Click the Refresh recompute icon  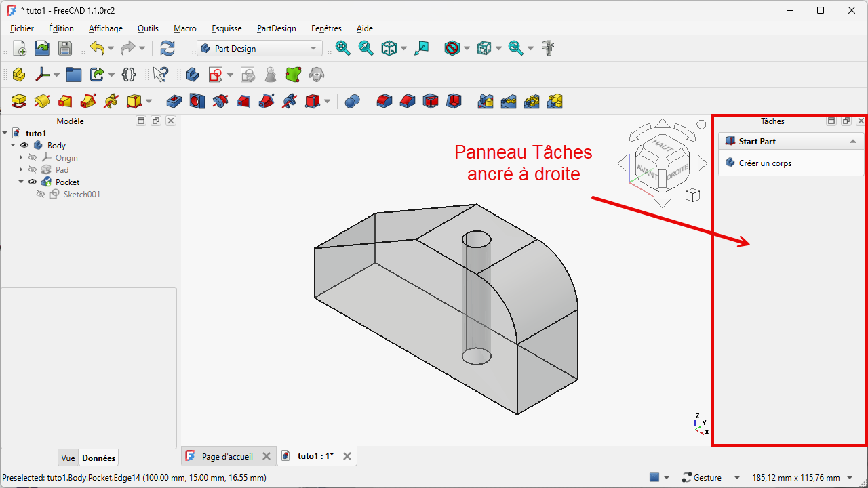coord(167,48)
